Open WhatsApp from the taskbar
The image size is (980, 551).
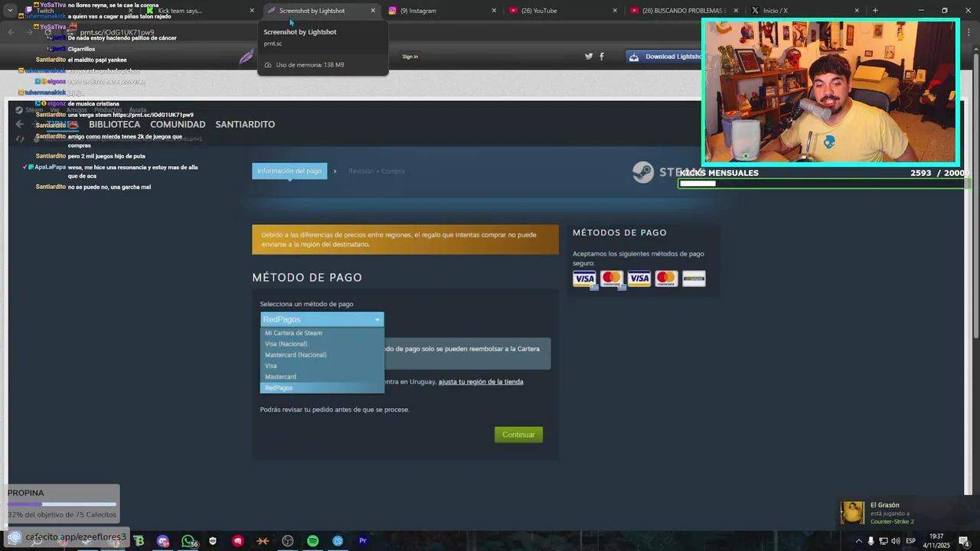pyautogui.click(x=188, y=541)
